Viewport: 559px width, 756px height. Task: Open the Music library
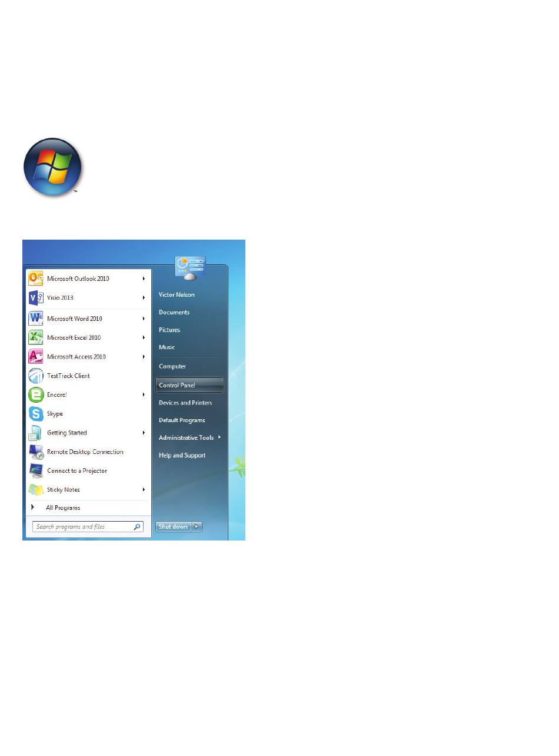167,347
